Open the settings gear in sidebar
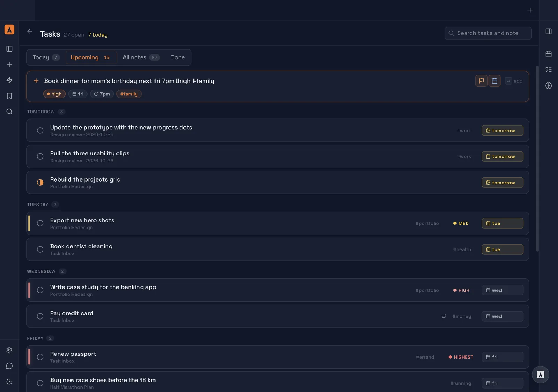558x392 pixels. point(9,350)
